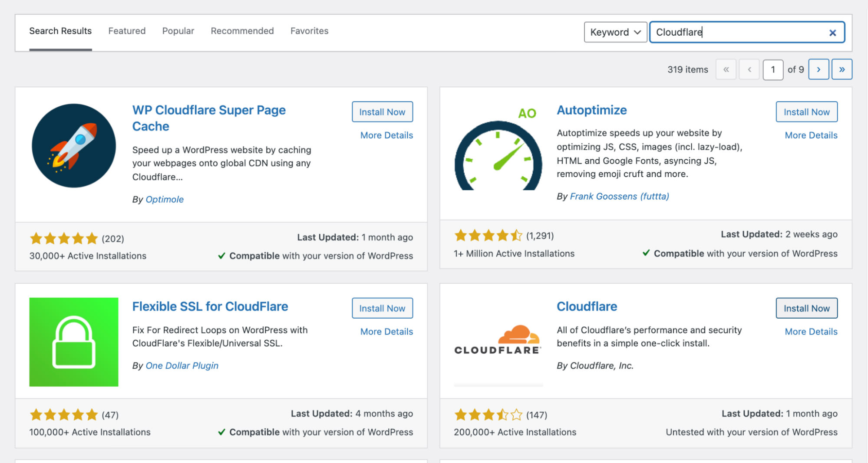
Task: Click 'Untested with your version of WordPress'
Action: coord(752,432)
